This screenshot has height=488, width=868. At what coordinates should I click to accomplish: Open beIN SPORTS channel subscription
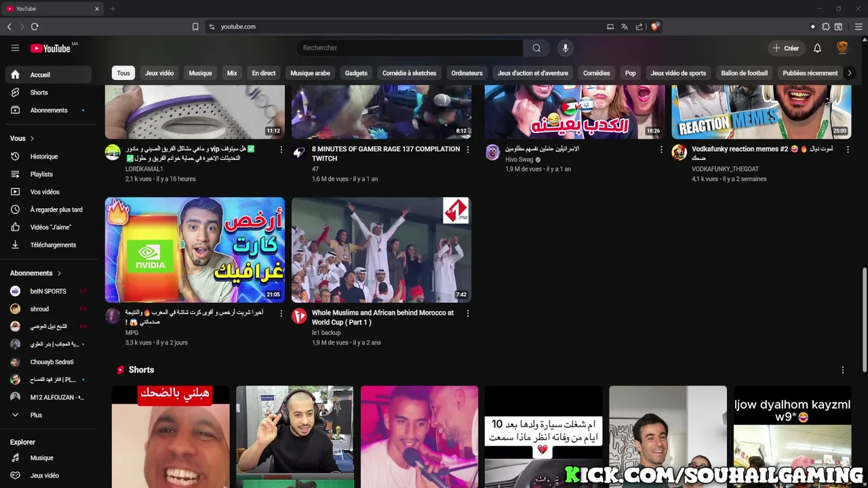(48, 291)
